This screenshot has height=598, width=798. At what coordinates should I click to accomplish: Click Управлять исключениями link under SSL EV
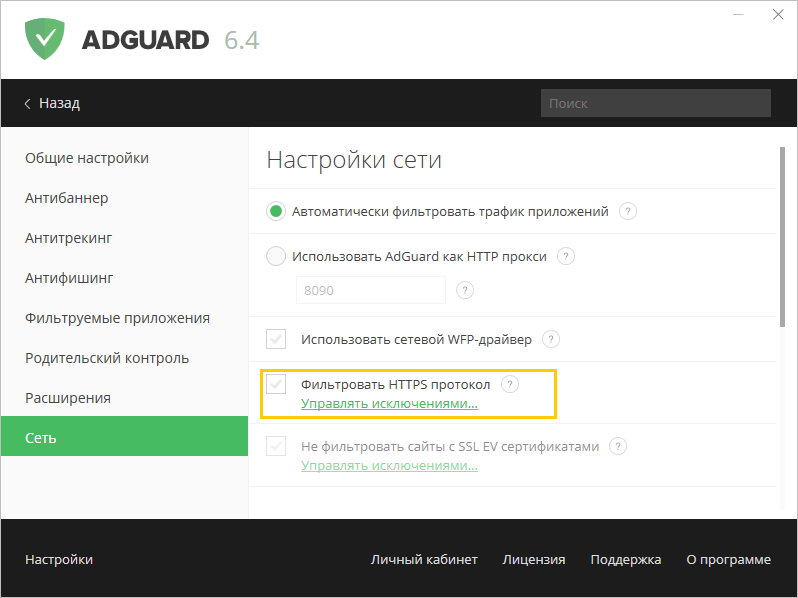point(389,466)
